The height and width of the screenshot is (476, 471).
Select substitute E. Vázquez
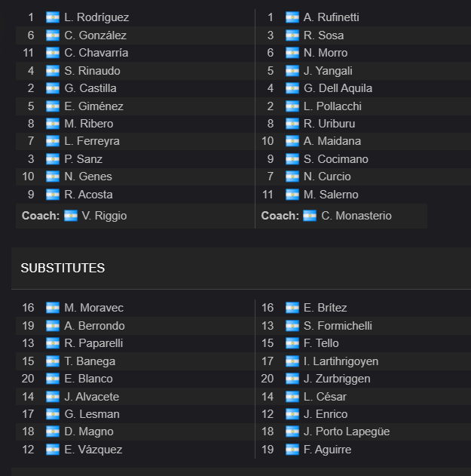pyautogui.click(x=93, y=450)
